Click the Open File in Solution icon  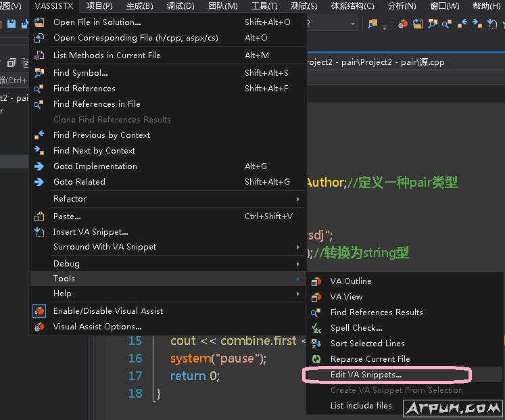pyautogui.click(x=39, y=22)
